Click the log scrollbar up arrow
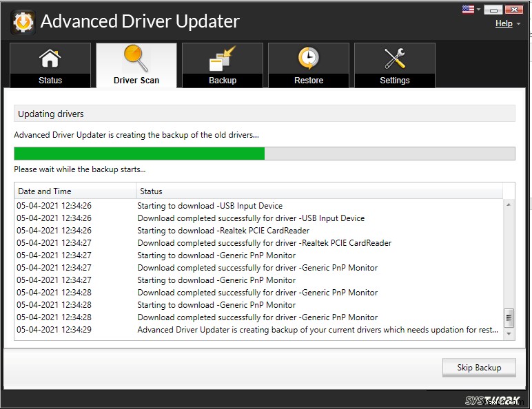Screen dimensions: 532x409 pyautogui.click(x=509, y=205)
